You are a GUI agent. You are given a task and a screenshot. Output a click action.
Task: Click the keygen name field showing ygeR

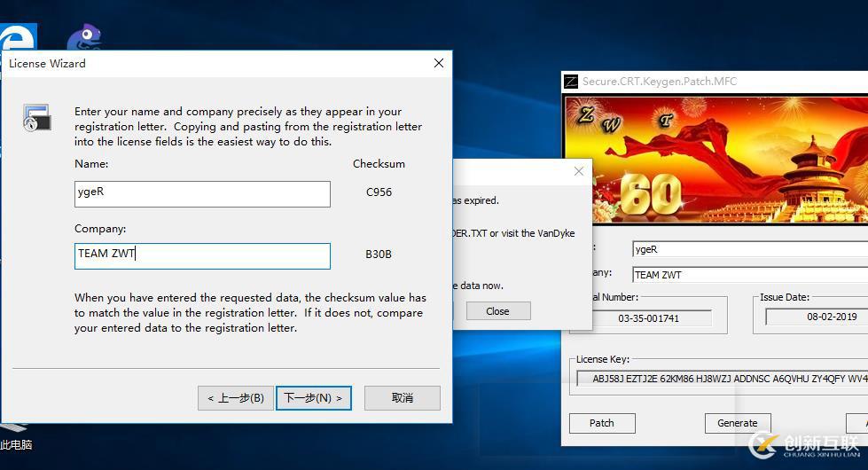pos(749,249)
